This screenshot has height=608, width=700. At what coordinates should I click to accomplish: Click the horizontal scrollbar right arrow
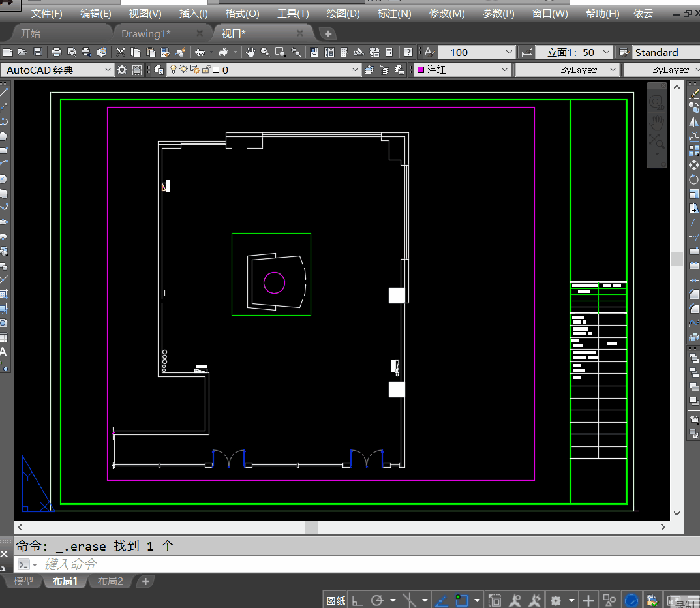tap(663, 527)
